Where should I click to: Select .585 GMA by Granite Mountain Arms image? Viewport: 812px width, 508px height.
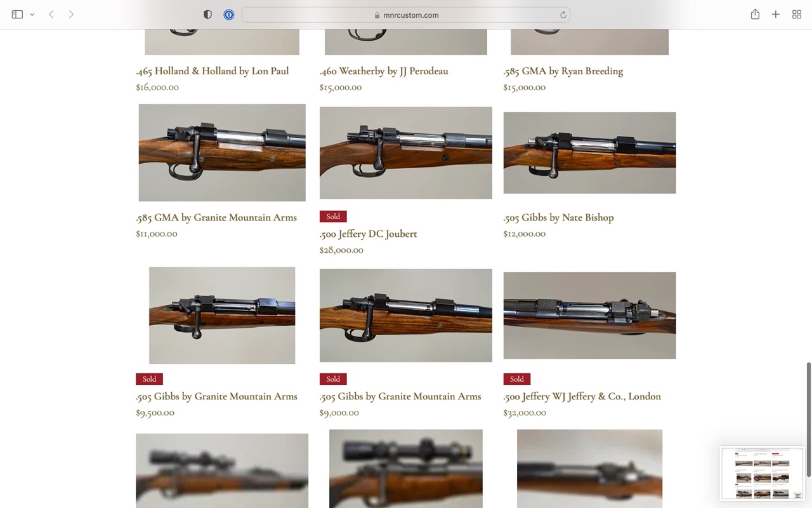click(222, 152)
